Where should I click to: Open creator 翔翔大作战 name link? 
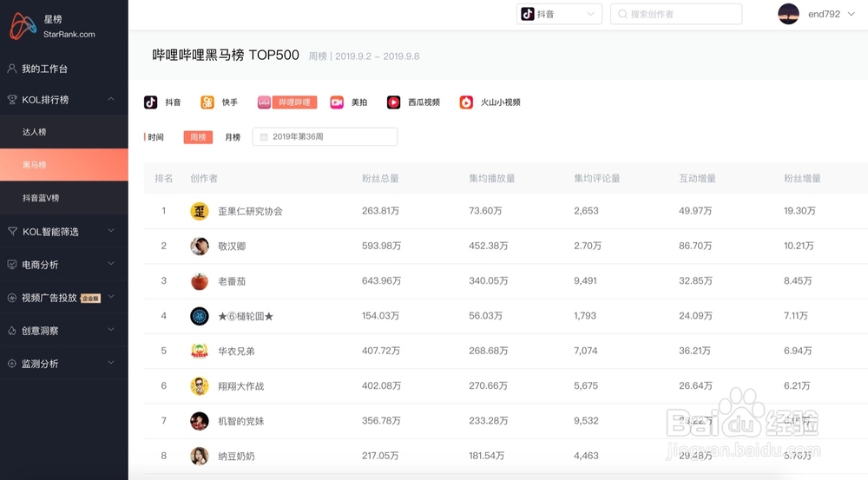click(240, 386)
